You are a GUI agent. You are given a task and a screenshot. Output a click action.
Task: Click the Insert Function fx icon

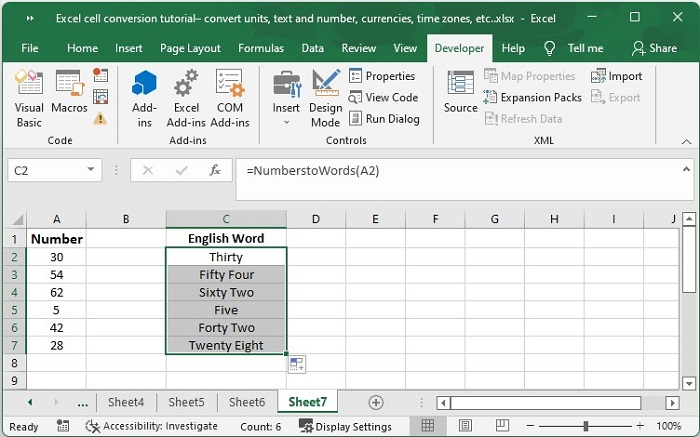click(x=214, y=171)
